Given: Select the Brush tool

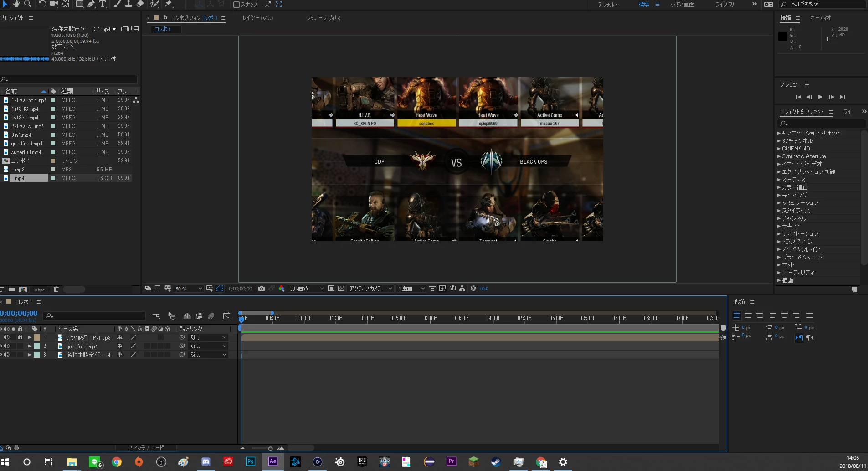Looking at the screenshot, I should click(117, 4).
